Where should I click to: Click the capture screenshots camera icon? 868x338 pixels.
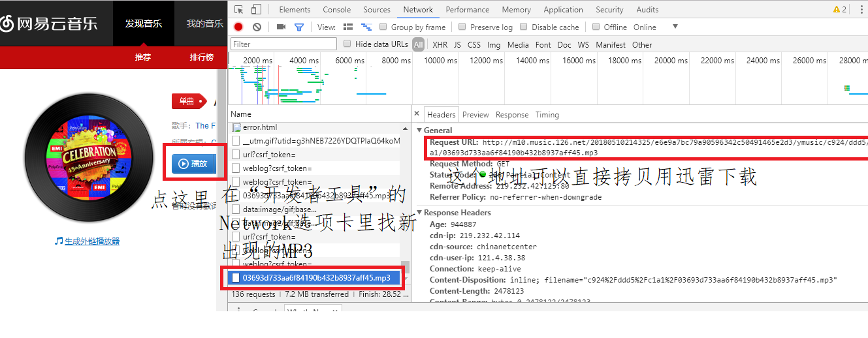281,27
